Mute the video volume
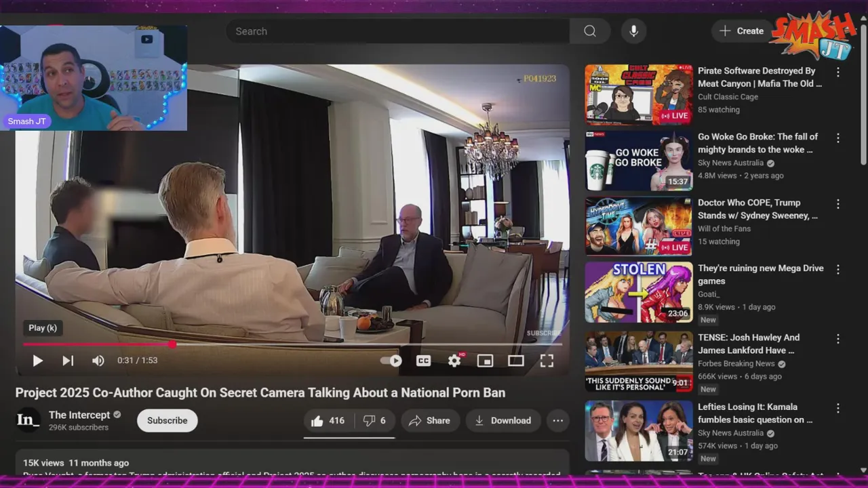Image resolution: width=868 pixels, height=488 pixels. pyautogui.click(x=98, y=361)
